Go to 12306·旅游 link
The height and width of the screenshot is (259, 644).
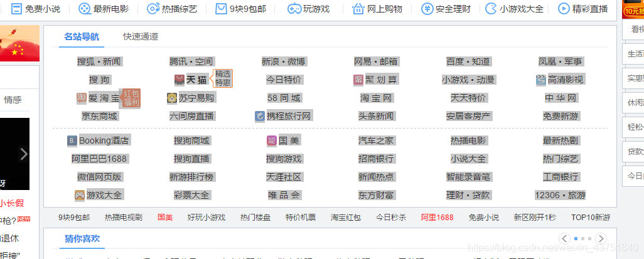[x=561, y=195]
